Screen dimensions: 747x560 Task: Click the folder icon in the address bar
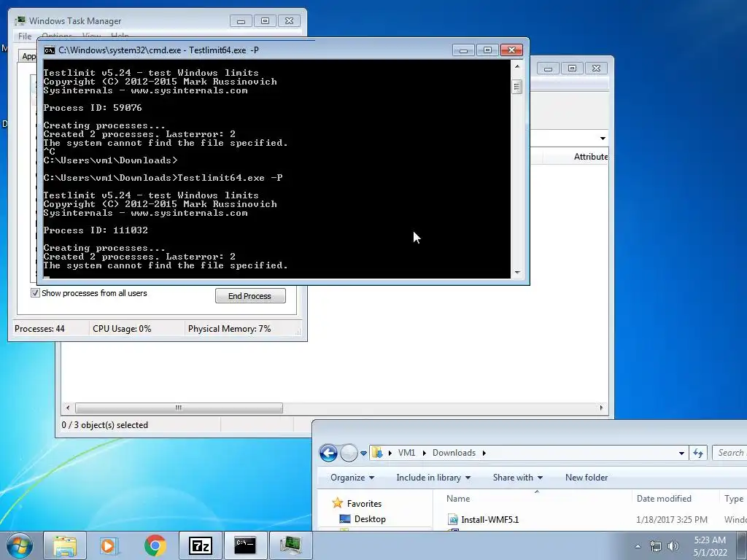click(x=377, y=452)
